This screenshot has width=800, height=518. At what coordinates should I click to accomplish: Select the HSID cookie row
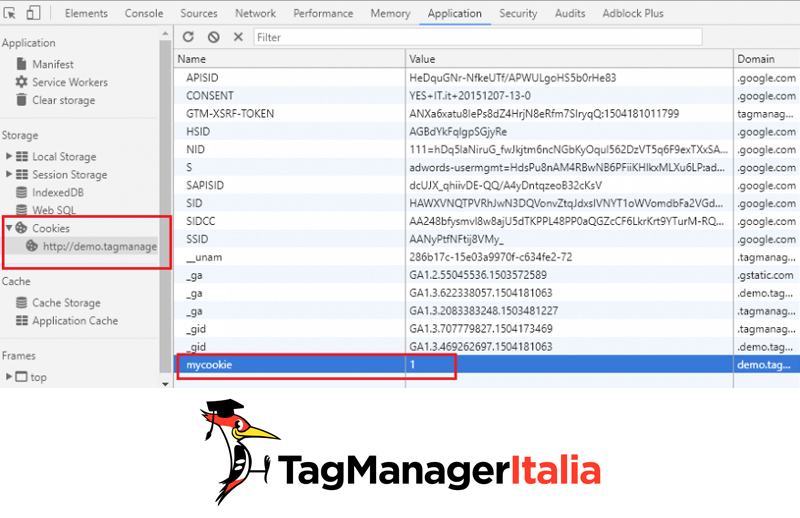coord(487,131)
